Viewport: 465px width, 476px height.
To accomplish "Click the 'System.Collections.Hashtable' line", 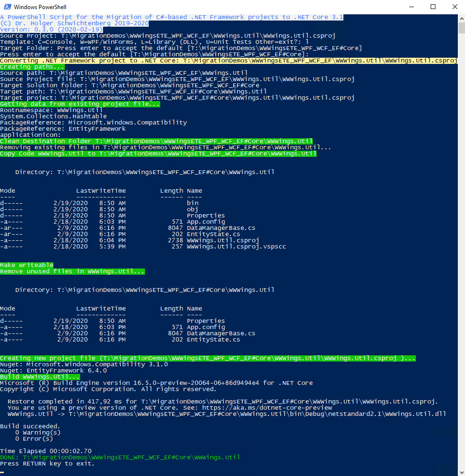I will (53, 116).
